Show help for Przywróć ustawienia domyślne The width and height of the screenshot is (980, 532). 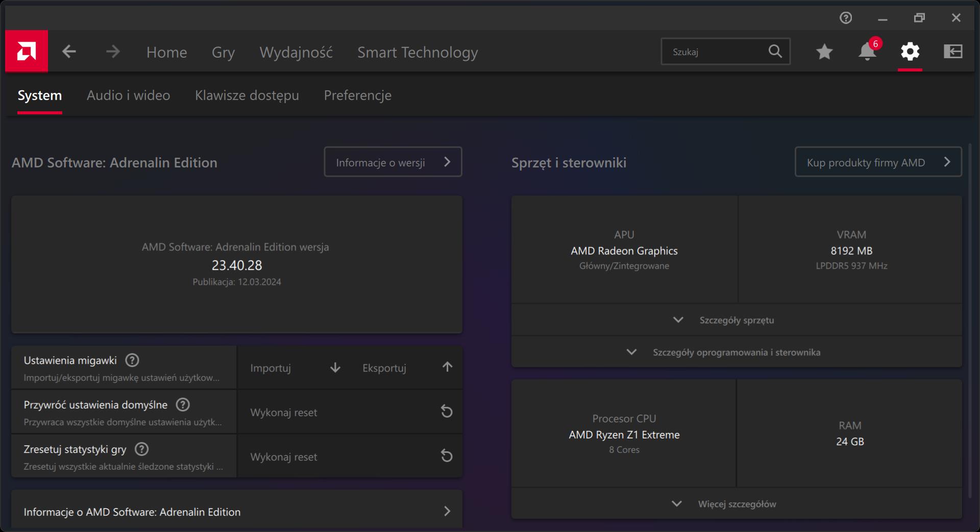(x=183, y=405)
